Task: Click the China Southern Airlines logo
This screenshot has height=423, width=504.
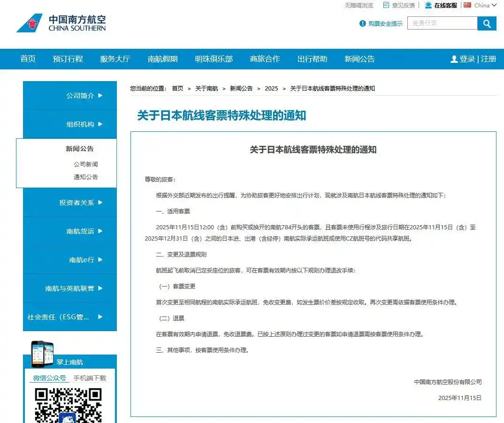Action: [61, 23]
